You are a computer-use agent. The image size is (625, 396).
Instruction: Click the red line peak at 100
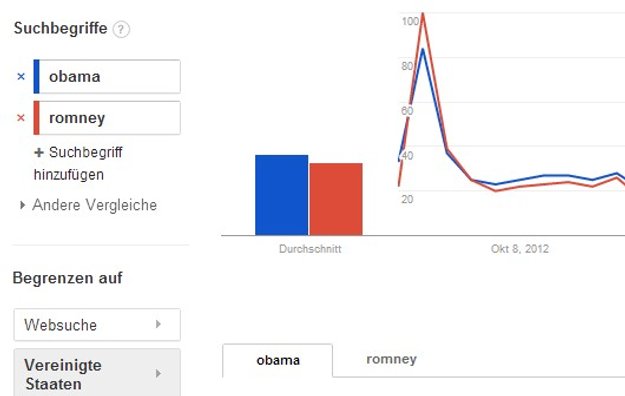pyautogui.click(x=423, y=16)
